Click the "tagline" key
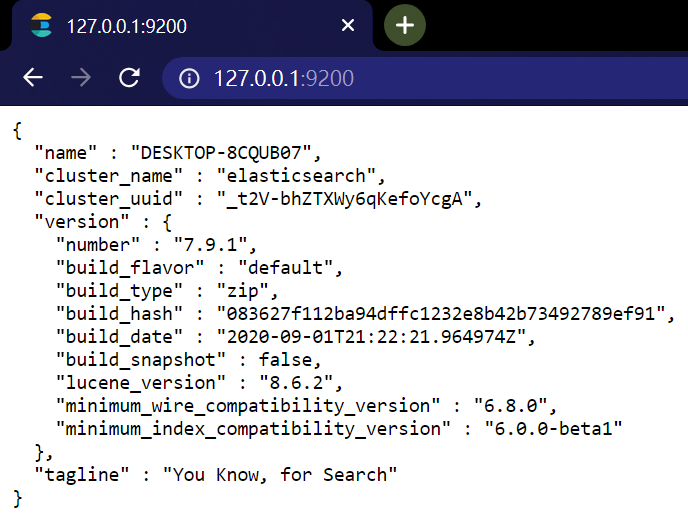Image resolution: width=688 pixels, height=529 pixels. click(x=82, y=475)
